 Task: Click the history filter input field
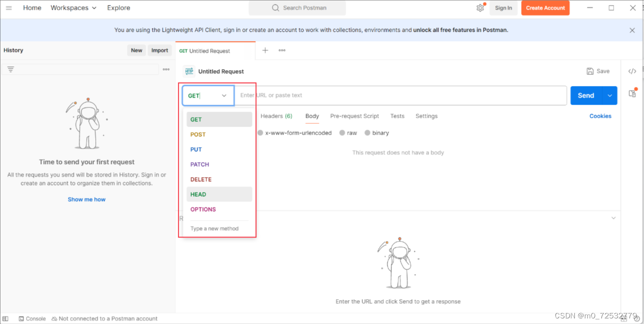pos(80,69)
